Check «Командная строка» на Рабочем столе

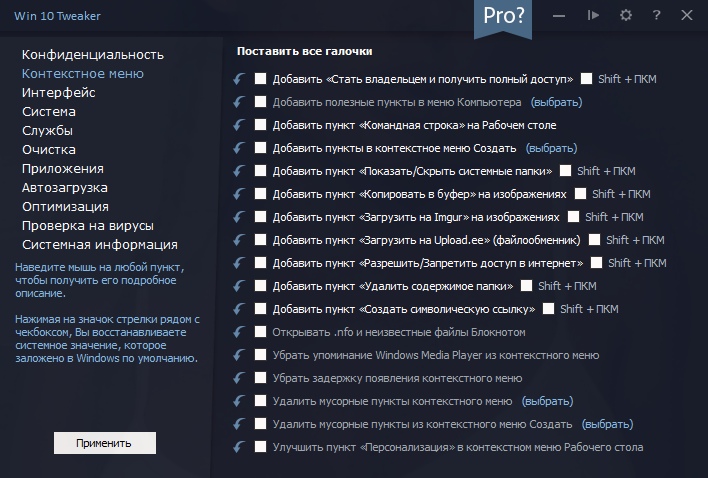(261, 125)
